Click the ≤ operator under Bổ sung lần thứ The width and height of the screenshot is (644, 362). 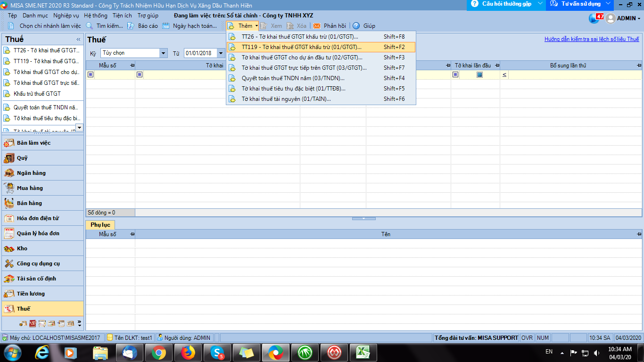click(504, 74)
